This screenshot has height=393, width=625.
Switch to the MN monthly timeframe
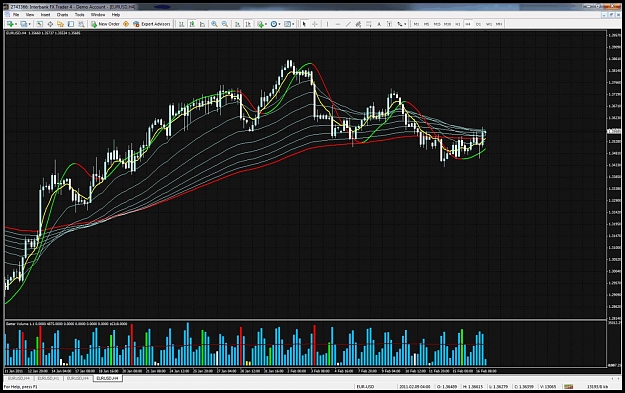(x=499, y=24)
